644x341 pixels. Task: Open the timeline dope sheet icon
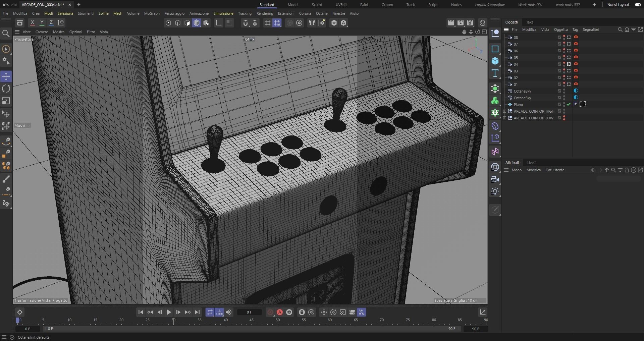coord(482,312)
